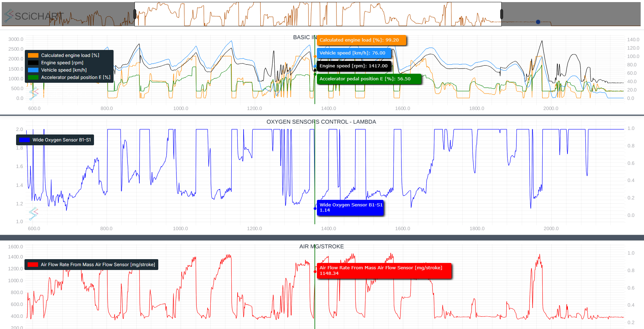Click the SciChart watermark icon in the Basic chart
The image size is (644, 329).
click(x=34, y=94)
